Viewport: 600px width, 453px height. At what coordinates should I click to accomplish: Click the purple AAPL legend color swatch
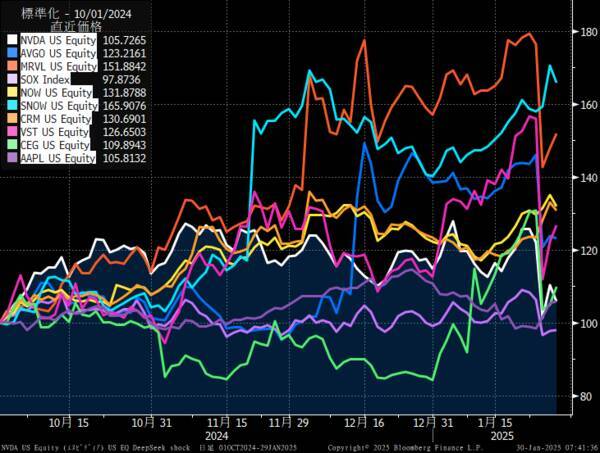tap(13, 158)
